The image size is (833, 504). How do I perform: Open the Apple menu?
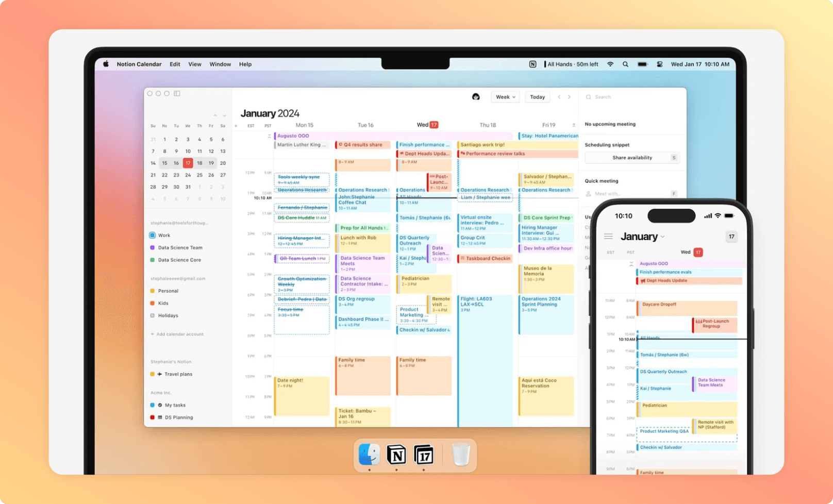click(x=106, y=64)
